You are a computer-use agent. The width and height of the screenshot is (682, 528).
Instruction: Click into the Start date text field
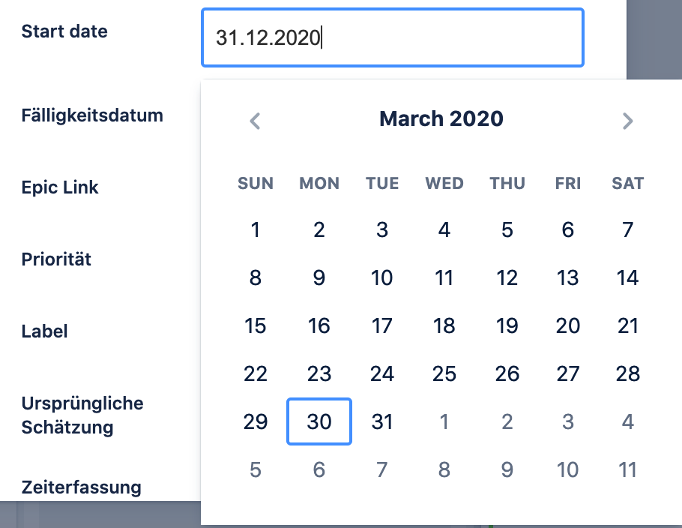pos(392,37)
